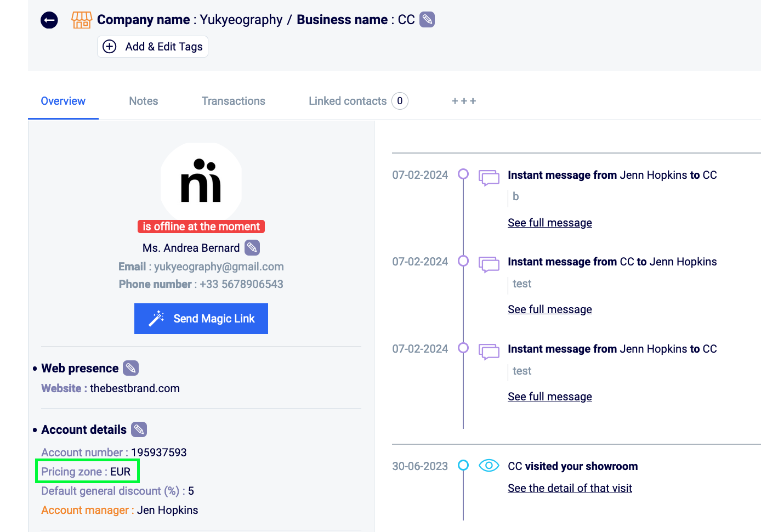Viewport: 761px width, 532px height.
Task: Select third 07-02-2024 timeline marker
Action: pyautogui.click(x=463, y=348)
